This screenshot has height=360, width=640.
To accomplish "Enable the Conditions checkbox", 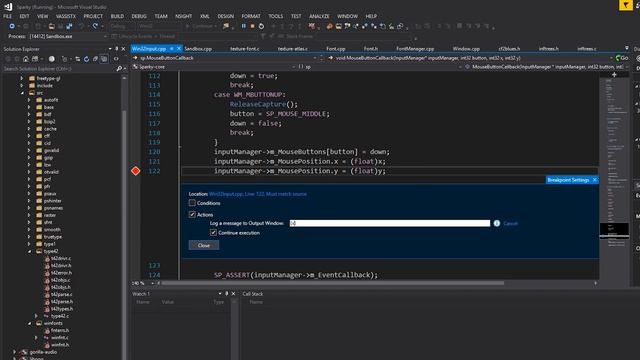I will tap(192, 203).
